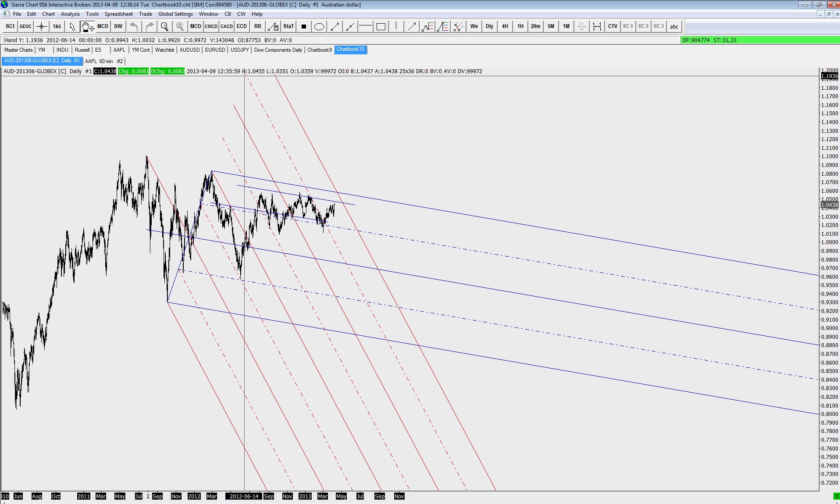Click the CMCD toolbar button
This screenshot has width=840, height=504.
coord(211,26)
